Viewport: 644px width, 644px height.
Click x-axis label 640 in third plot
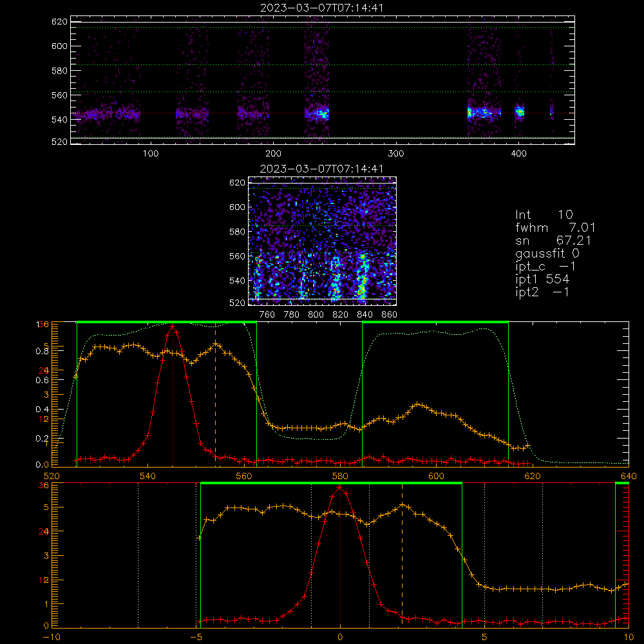pyautogui.click(x=629, y=477)
